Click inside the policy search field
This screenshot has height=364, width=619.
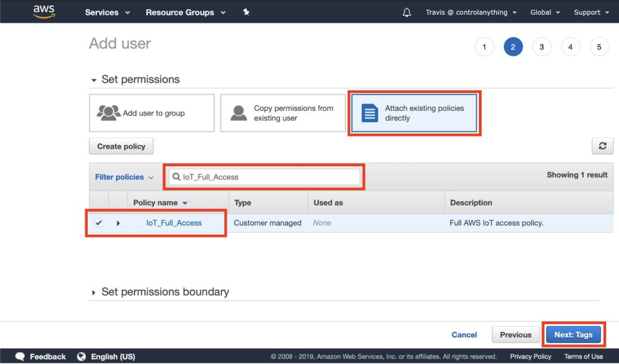point(265,176)
